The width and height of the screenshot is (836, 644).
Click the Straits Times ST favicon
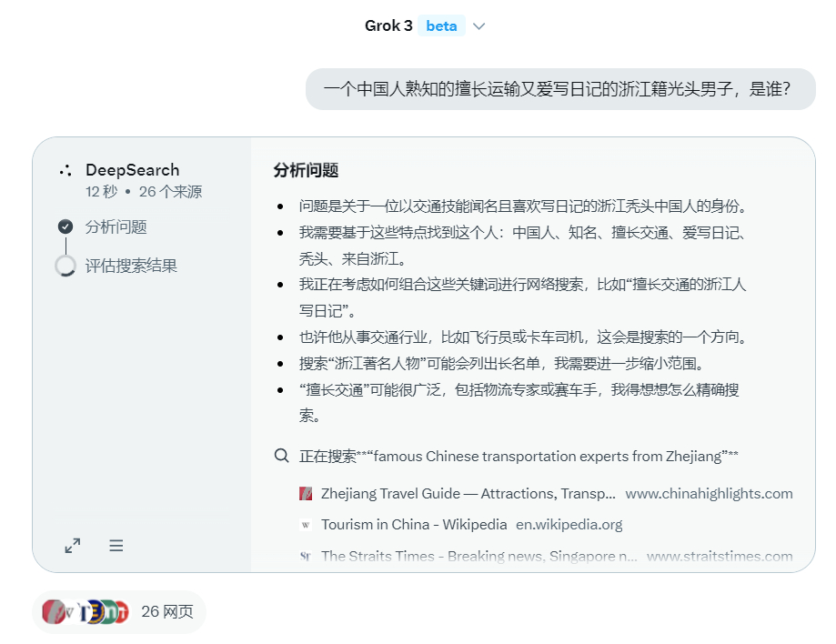click(306, 556)
